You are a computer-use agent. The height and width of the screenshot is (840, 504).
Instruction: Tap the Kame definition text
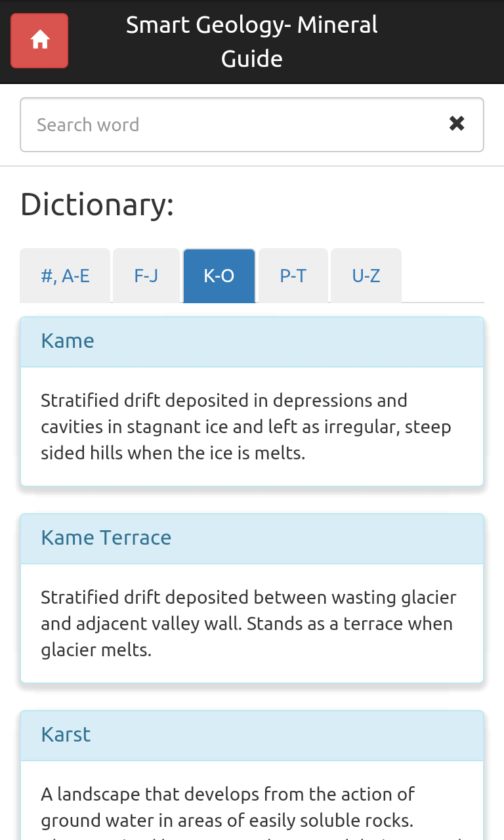click(x=246, y=427)
